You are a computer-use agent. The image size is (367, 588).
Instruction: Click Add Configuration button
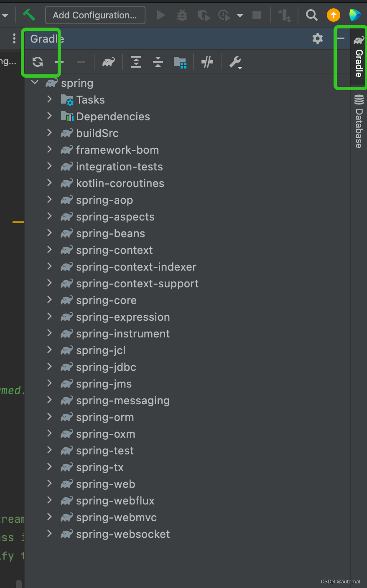click(x=95, y=15)
